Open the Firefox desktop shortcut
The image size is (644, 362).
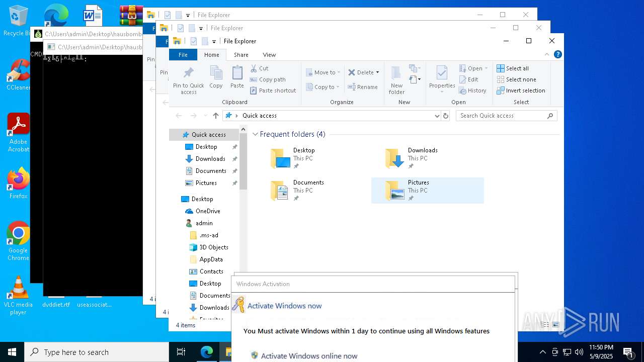[18, 183]
